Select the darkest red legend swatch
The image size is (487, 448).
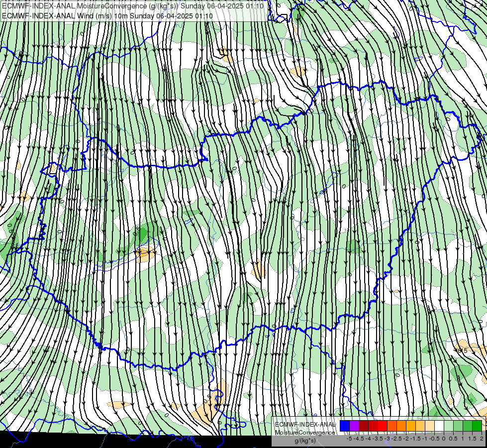pyautogui.click(x=364, y=426)
